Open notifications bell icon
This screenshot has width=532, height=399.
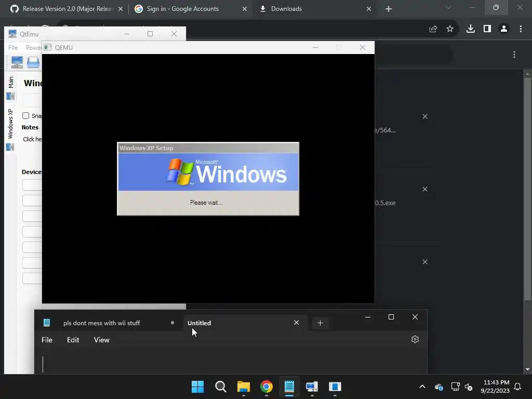pos(518,387)
